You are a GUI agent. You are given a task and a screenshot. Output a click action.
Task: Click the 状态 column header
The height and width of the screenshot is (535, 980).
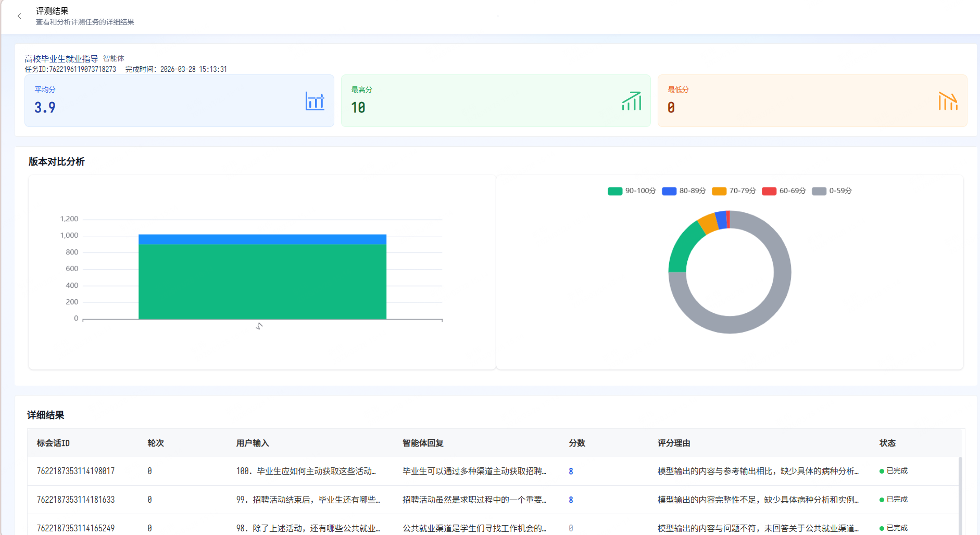[x=888, y=443]
